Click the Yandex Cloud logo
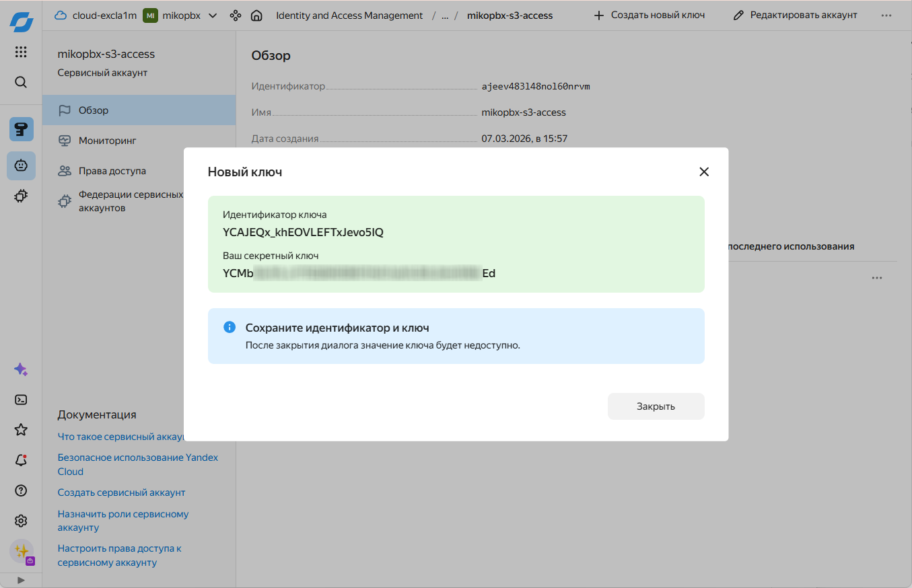This screenshot has width=912, height=588. [x=21, y=20]
